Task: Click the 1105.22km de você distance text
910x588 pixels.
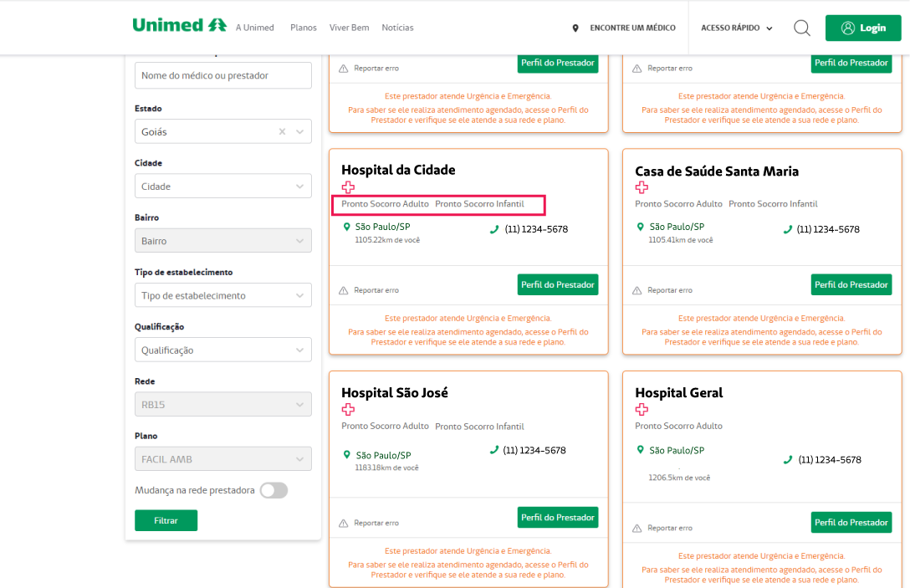Action: click(x=387, y=240)
